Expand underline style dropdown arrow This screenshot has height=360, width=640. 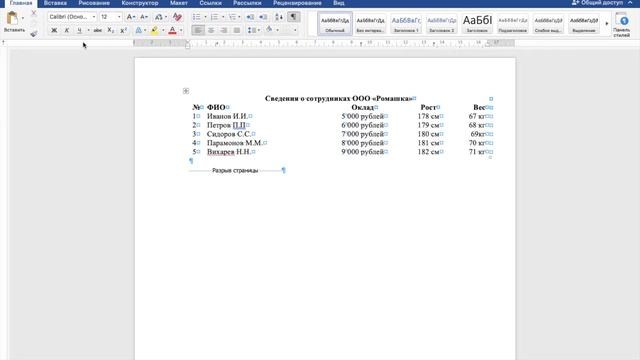88,30
